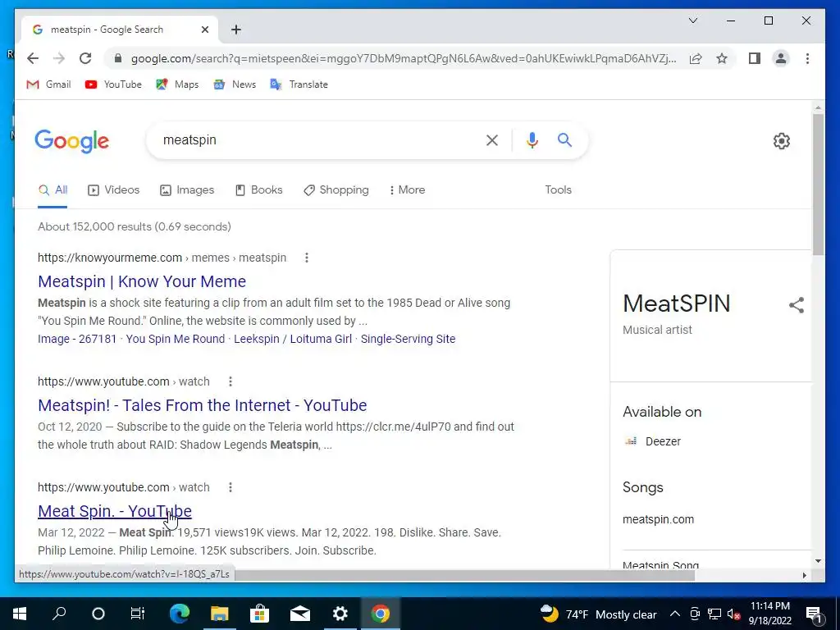This screenshot has width=840, height=630.
Task: Switch to Images results tab
Action: [x=187, y=189]
